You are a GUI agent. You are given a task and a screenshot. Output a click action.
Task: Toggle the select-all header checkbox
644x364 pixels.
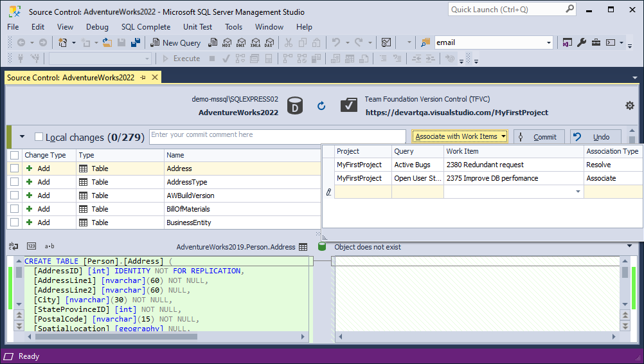14,155
